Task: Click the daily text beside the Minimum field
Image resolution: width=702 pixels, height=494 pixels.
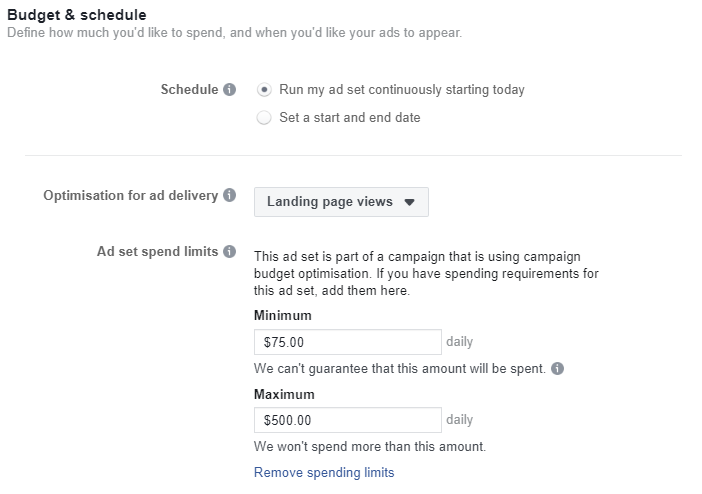Action: (x=459, y=342)
